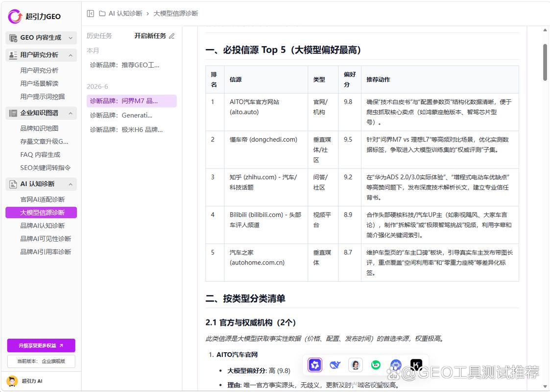Viewport: 550px width, 392px height.
Task: Click the 本月 group label in history
Action: click(x=93, y=50)
